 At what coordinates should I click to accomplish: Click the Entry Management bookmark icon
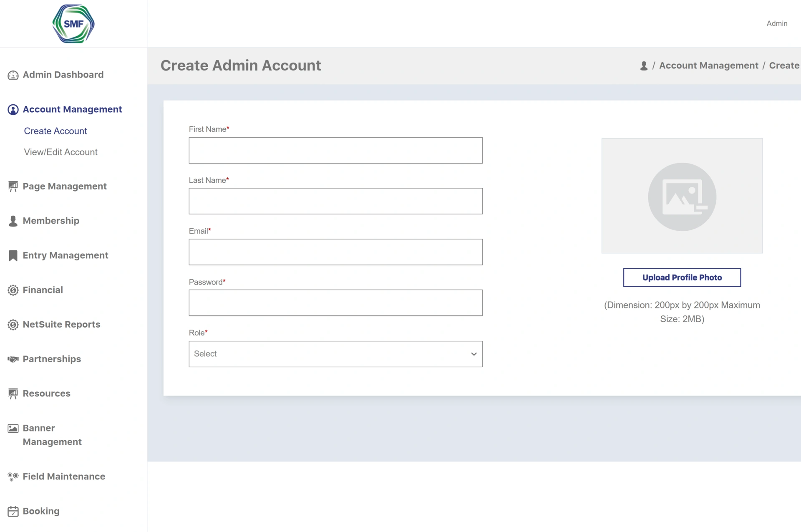click(x=13, y=256)
